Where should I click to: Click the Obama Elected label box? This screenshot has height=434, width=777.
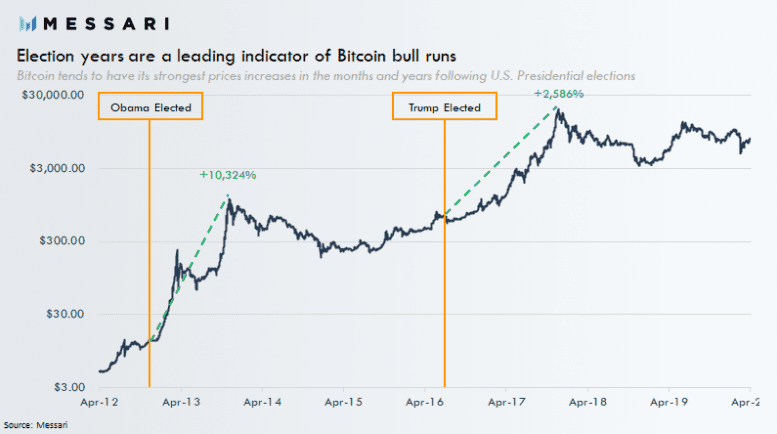pyautogui.click(x=151, y=106)
